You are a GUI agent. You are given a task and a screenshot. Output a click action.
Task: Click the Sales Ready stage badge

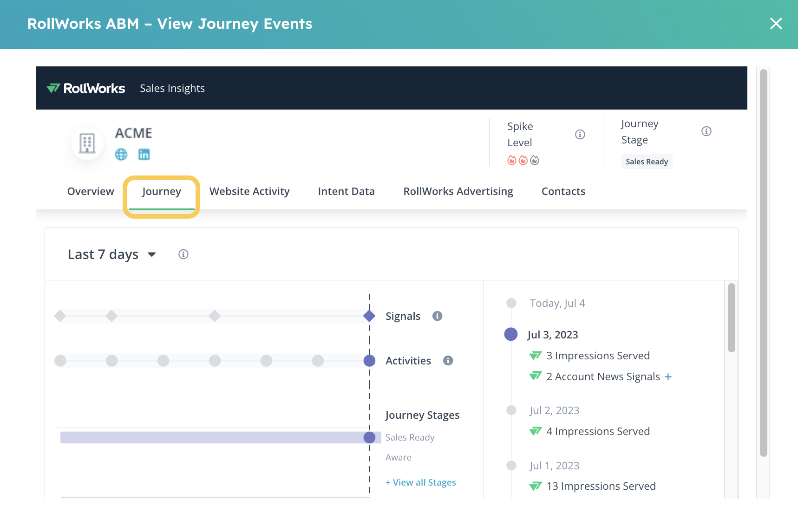click(x=646, y=162)
